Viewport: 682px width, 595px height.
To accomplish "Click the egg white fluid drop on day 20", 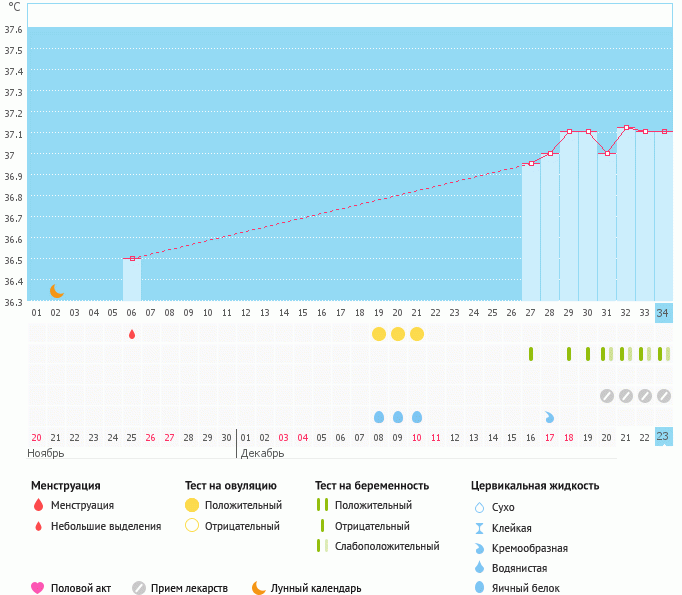I will (x=398, y=417).
